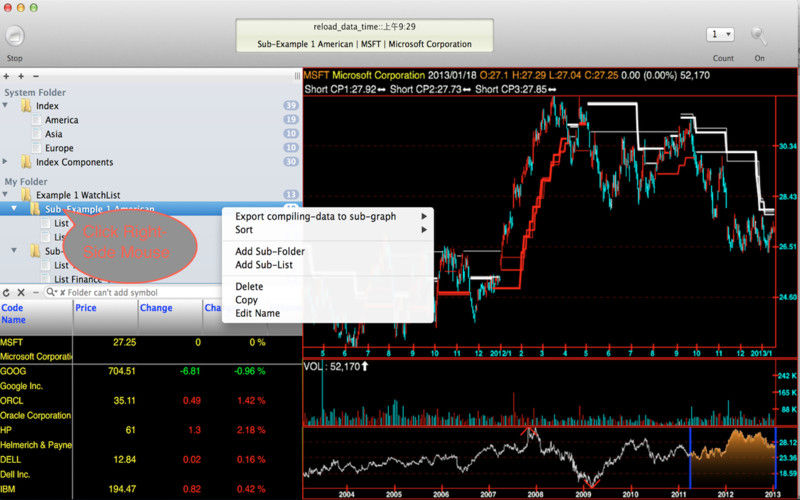Image resolution: width=800 pixels, height=500 pixels.
Task: Sort by the Change column header
Action: coord(170,317)
